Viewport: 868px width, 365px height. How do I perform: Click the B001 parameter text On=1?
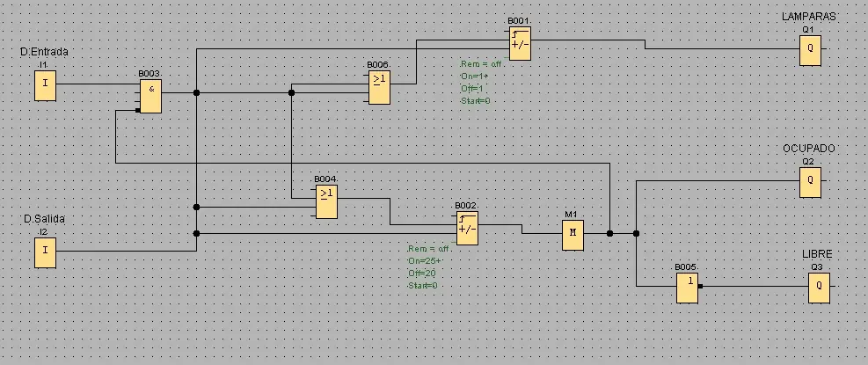coord(474,77)
